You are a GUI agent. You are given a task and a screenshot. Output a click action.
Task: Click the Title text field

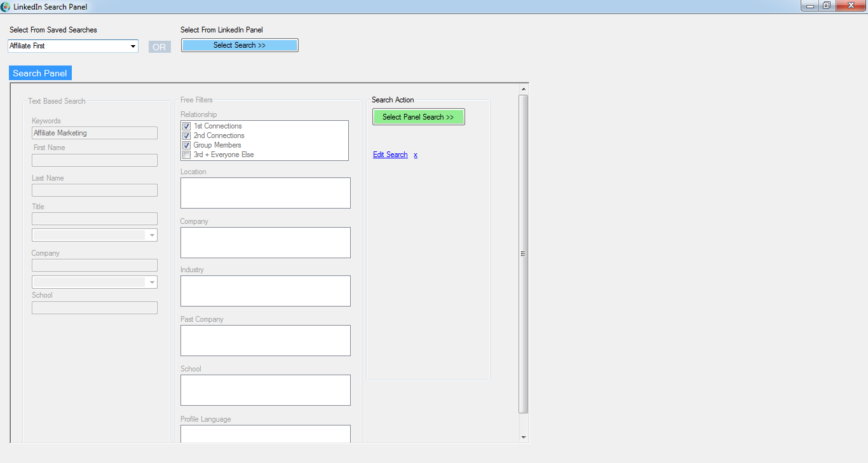pos(95,219)
